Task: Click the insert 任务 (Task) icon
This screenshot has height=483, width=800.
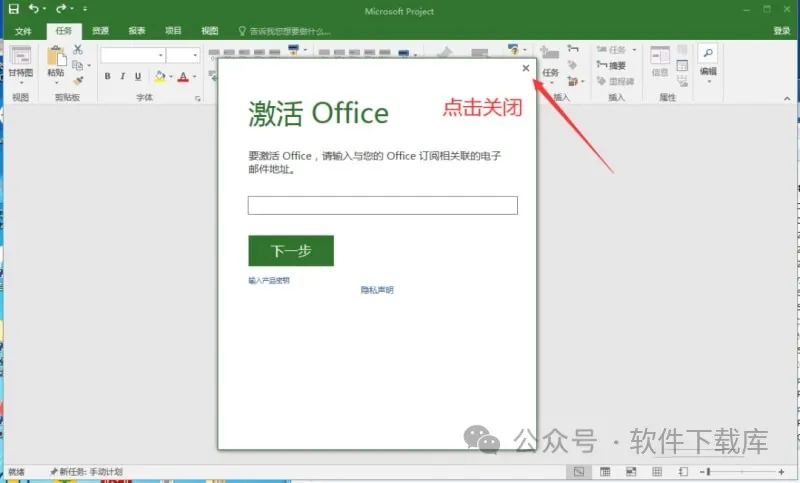Action: pyautogui.click(x=550, y=54)
